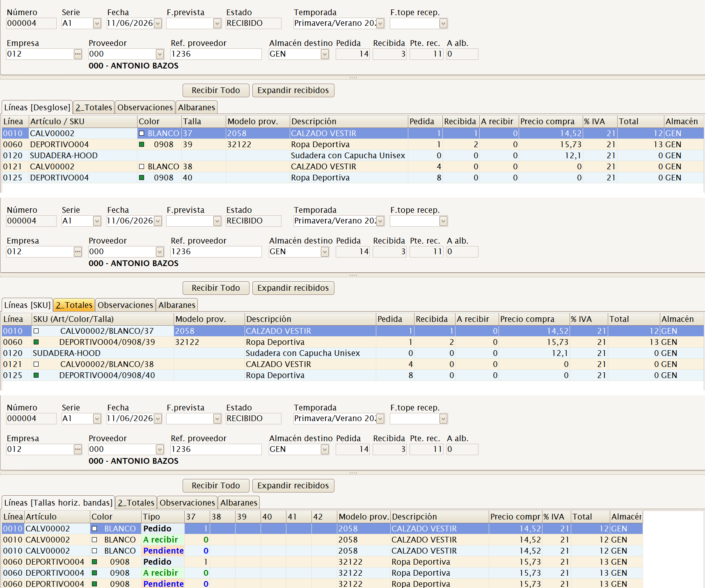Open Proveedor dropdown in Tallas horiz. bandas view
The width and height of the screenshot is (705, 588).
pyautogui.click(x=160, y=449)
